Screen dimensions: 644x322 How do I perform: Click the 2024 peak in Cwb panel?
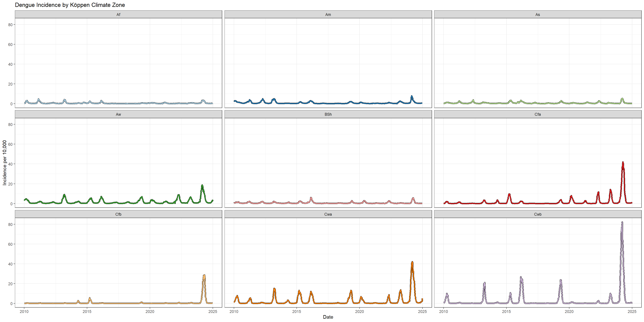point(622,222)
